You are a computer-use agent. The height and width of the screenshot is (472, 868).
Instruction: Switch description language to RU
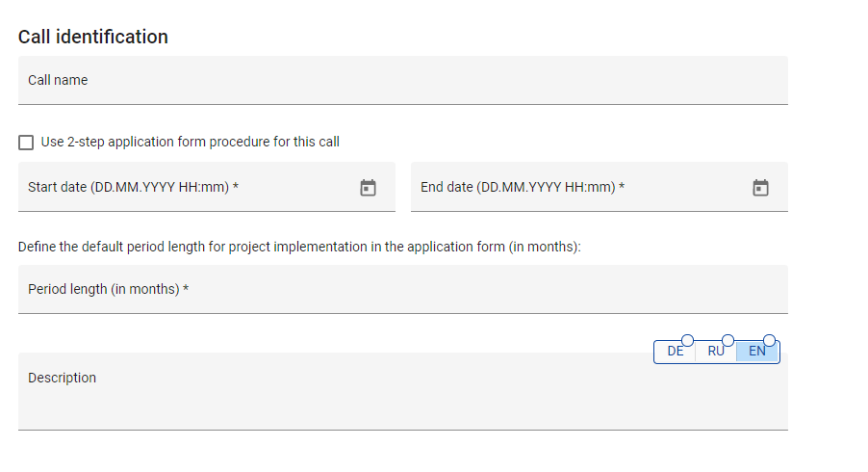tap(716, 353)
